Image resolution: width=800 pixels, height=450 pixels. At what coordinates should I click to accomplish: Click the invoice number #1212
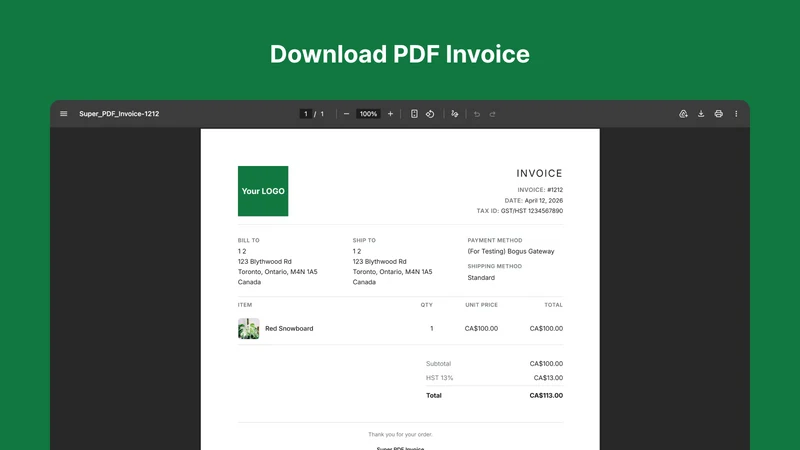(555, 190)
